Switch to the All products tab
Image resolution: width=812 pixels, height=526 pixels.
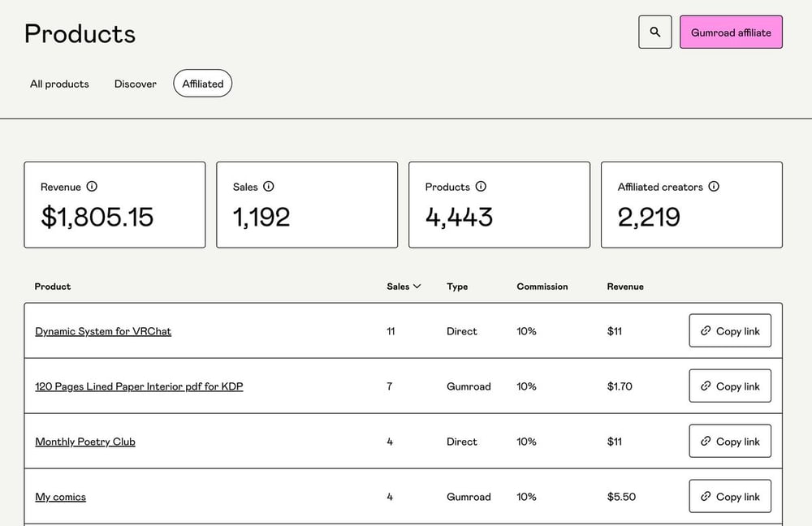(x=58, y=84)
